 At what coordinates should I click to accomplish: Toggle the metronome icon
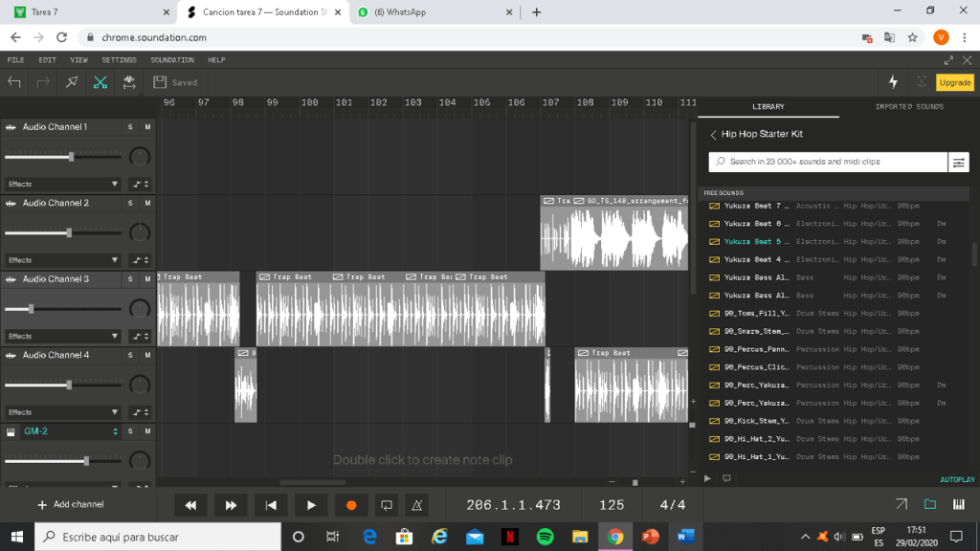(417, 504)
